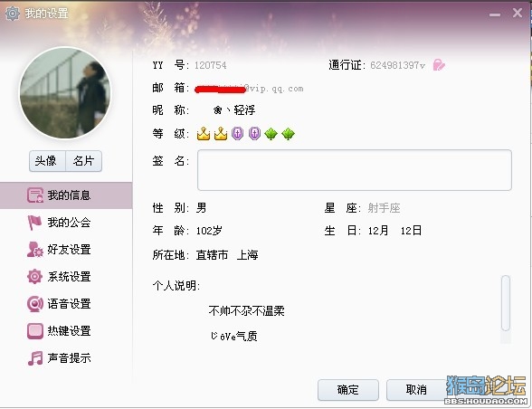Screen dimensions: 532x409
Task: Open 我的信息 section icon
Action: click(x=35, y=195)
